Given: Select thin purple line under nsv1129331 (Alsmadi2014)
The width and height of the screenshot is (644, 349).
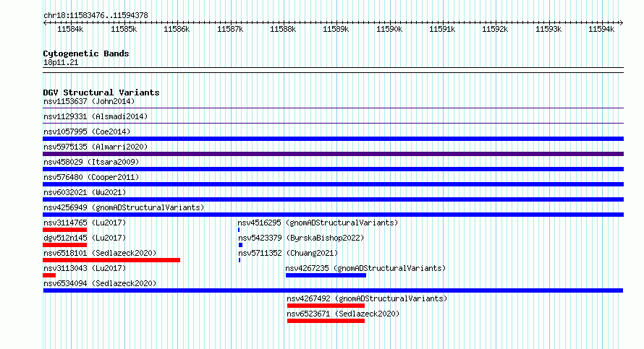Looking at the screenshot, I should (333, 124).
